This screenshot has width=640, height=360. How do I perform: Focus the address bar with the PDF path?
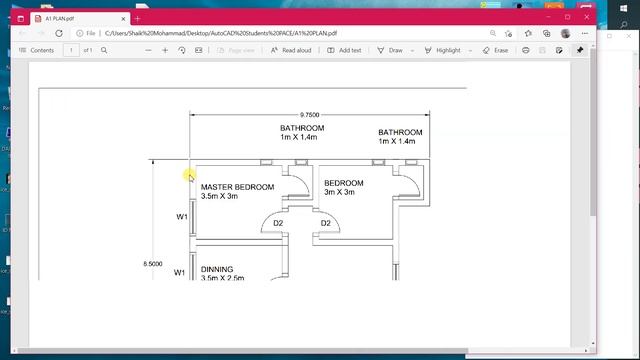point(220,33)
